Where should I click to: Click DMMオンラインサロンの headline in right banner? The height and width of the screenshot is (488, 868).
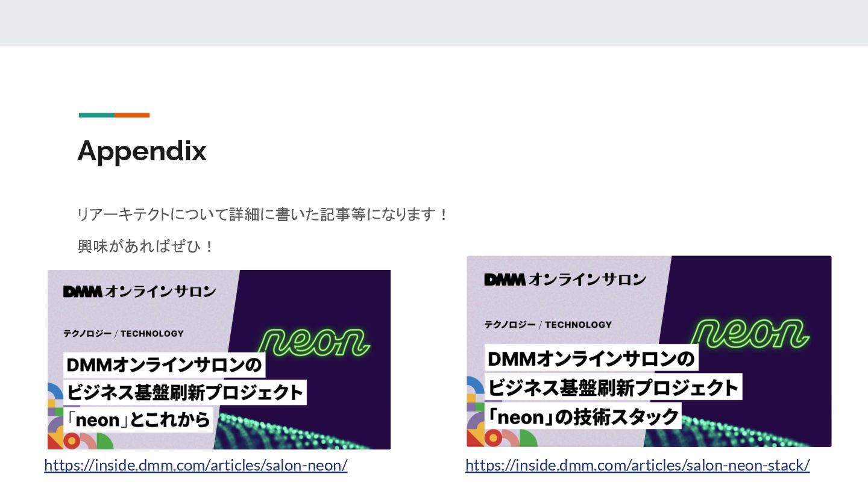(591, 359)
